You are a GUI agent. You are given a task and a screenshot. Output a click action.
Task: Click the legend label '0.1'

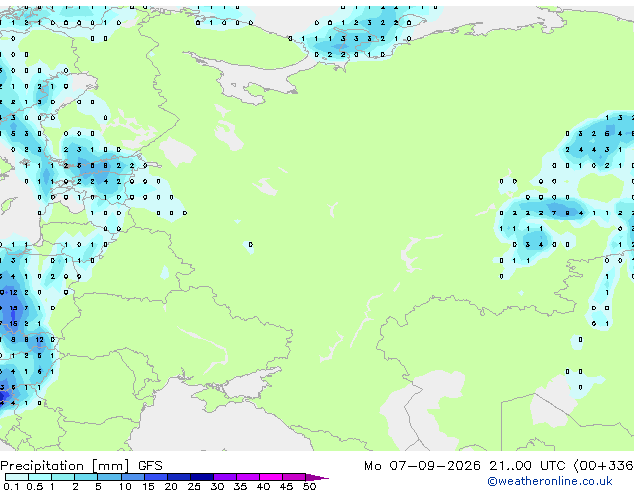[x=11, y=486]
